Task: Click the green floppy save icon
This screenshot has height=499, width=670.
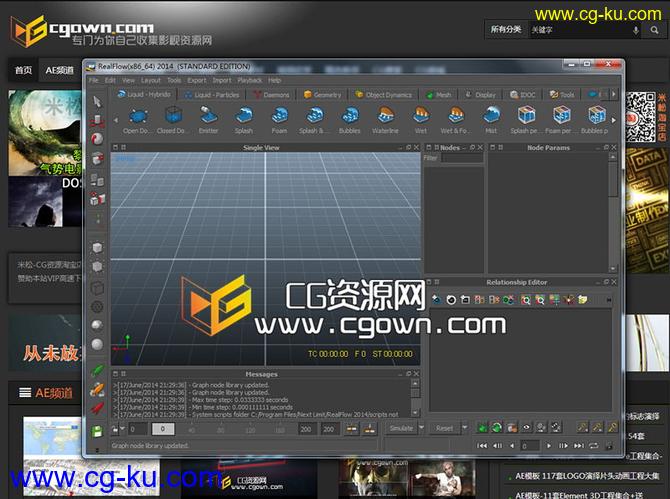Action: pyautogui.click(x=97, y=431)
